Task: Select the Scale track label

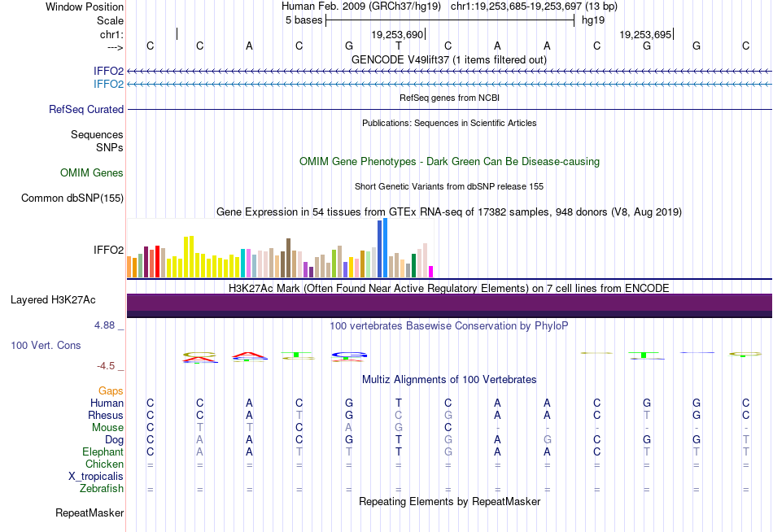Action: point(110,20)
